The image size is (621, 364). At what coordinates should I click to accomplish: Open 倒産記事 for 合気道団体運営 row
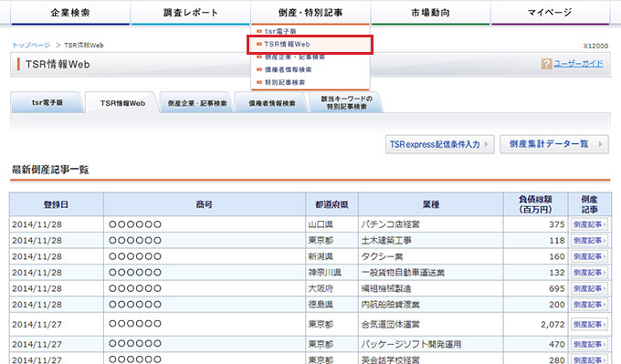click(x=589, y=325)
